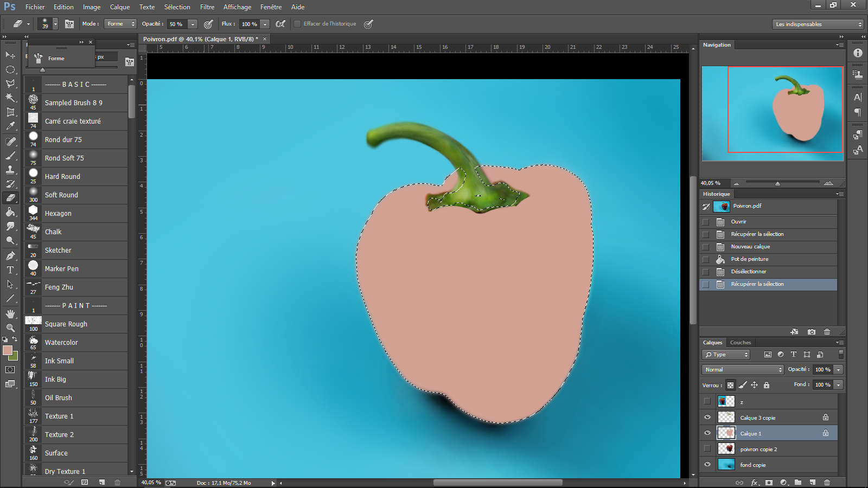Open the eraser Mode dropdown

[121, 24]
